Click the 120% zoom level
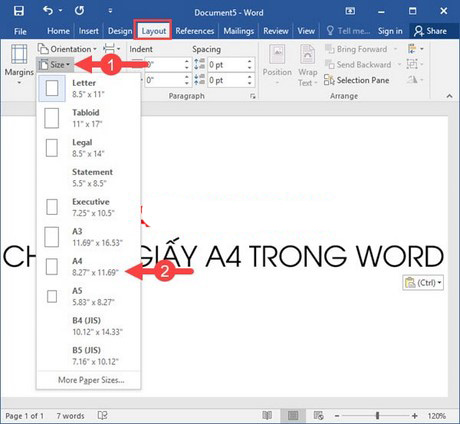This screenshot has width=460, height=424. 437,416
